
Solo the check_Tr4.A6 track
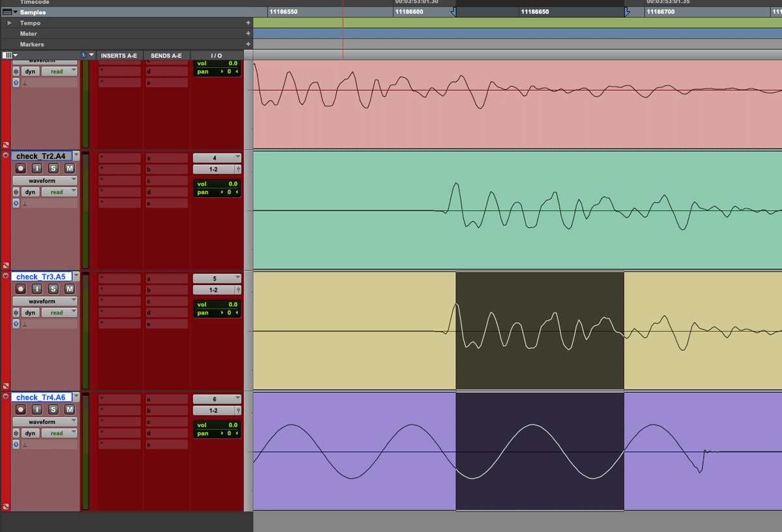[x=53, y=409]
